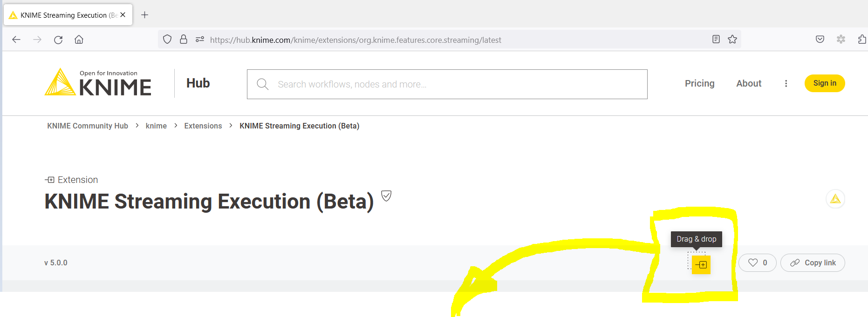Click KNIME Streaming Execution (Beta) breadcrumb
Viewport: 868px width, 317px height.
click(x=299, y=126)
